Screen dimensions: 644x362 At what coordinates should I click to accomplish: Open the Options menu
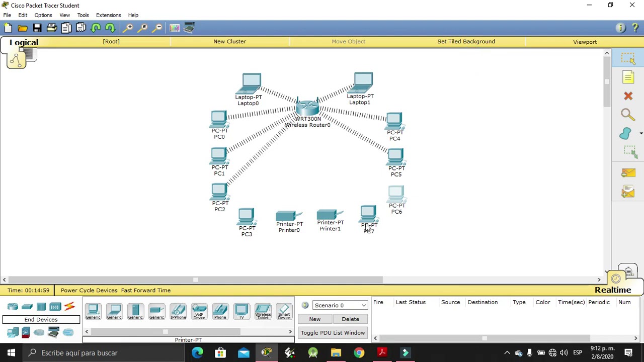43,15
